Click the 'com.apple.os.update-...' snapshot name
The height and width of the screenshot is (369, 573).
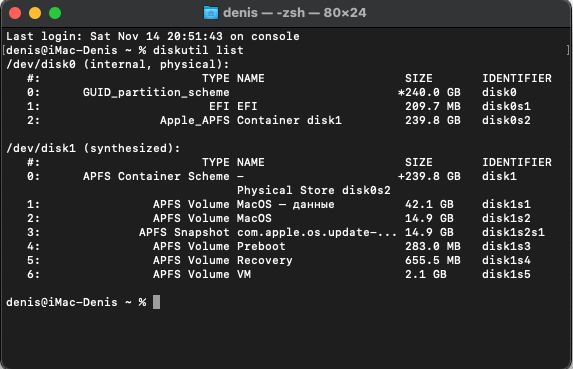pos(316,232)
